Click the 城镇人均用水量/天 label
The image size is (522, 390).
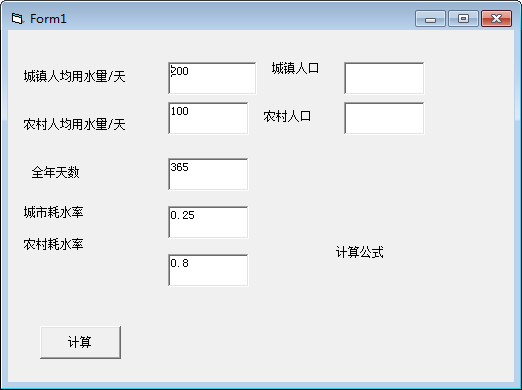(75, 76)
